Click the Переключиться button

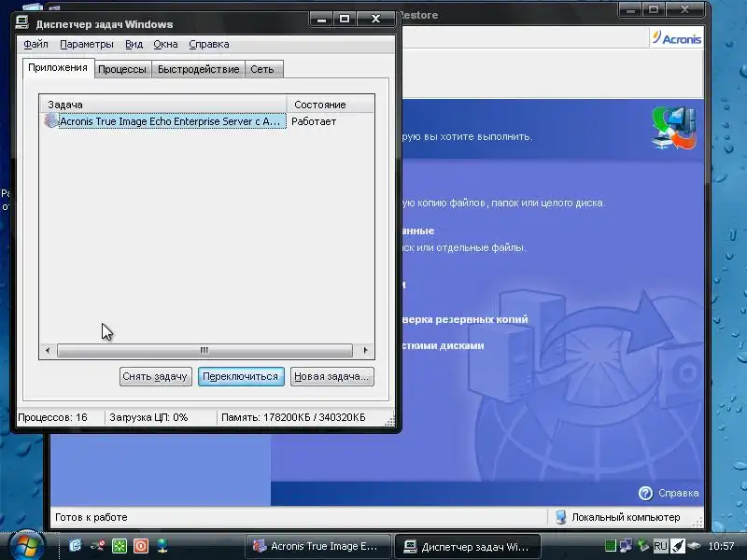[x=241, y=377]
